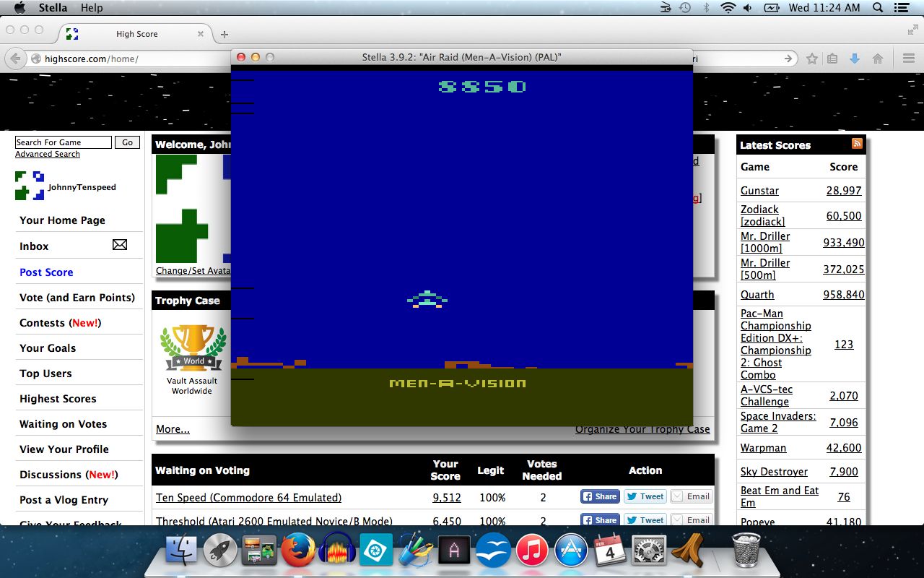Image resolution: width=924 pixels, height=578 pixels.
Task: Open the Trash in the dock
Action: click(x=746, y=551)
